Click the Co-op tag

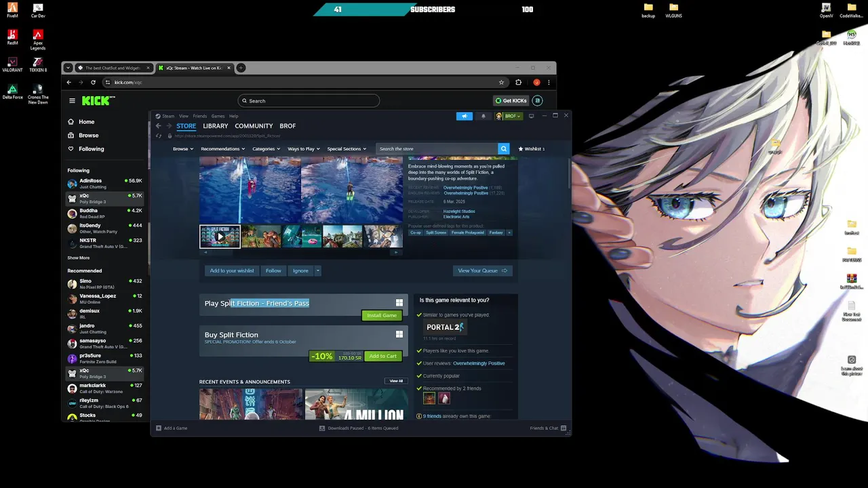(416, 232)
